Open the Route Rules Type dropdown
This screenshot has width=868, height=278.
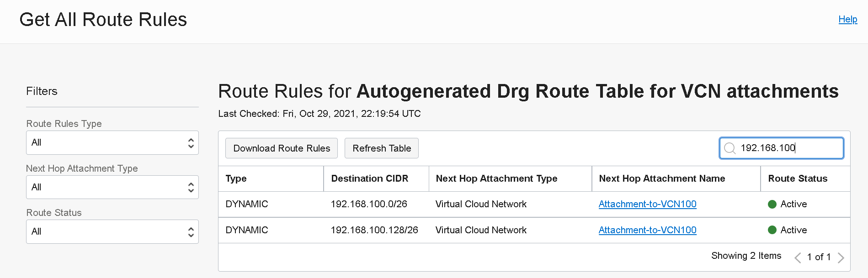click(x=112, y=143)
